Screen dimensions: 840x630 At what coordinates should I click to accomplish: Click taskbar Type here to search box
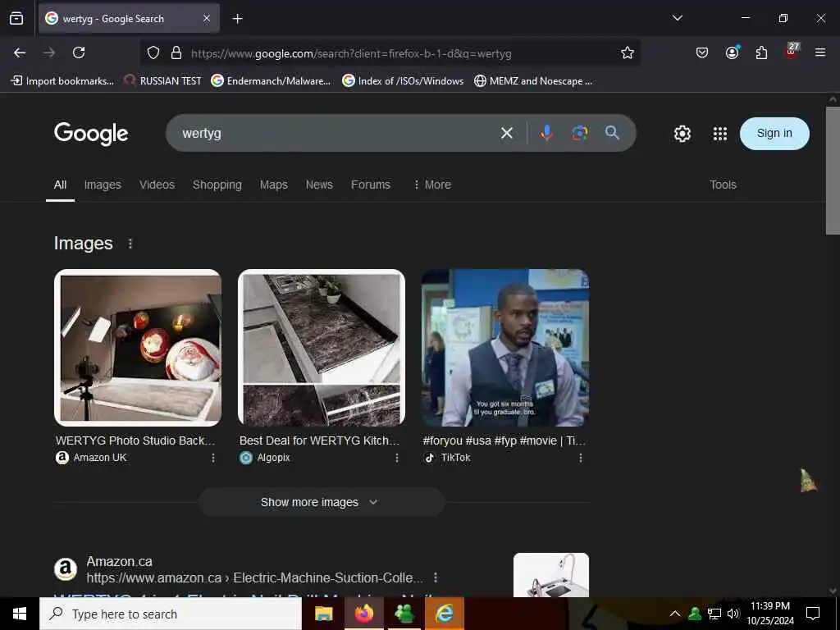click(171, 614)
